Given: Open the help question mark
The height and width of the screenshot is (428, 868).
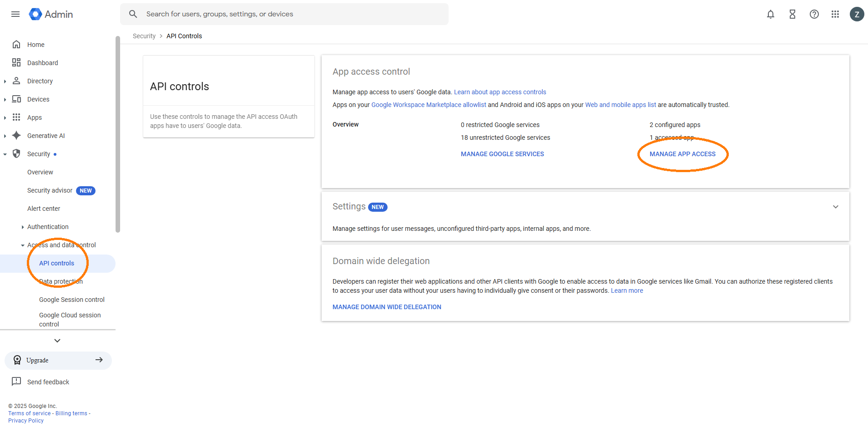Looking at the screenshot, I should [814, 14].
